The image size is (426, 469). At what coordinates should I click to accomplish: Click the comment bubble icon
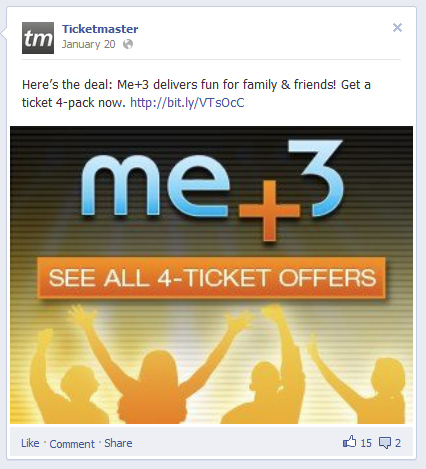[385, 443]
